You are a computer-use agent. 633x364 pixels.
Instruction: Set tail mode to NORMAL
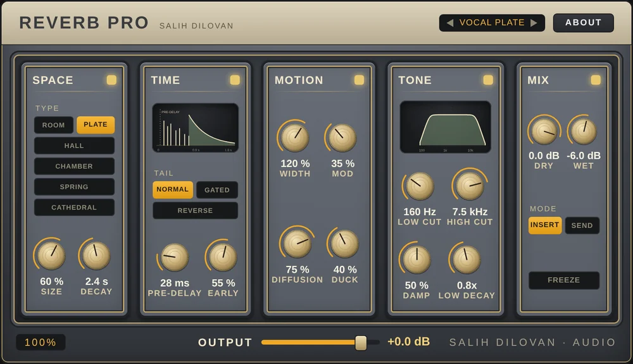(173, 189)
